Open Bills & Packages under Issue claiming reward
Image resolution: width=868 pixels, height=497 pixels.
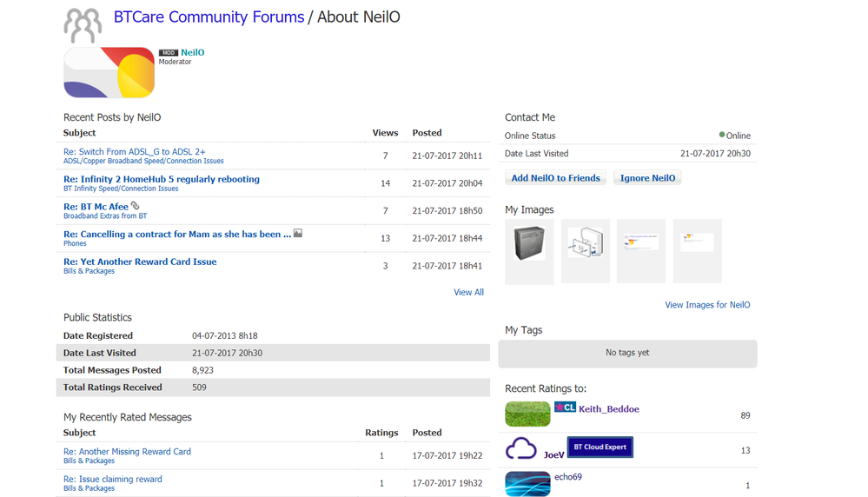[x=89, y=488]
